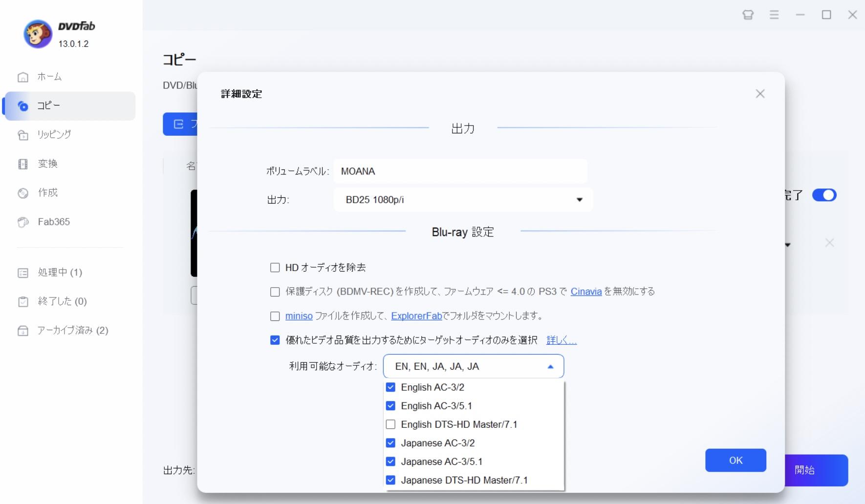Click the DVDFab mascot logo

coord(38,34)
